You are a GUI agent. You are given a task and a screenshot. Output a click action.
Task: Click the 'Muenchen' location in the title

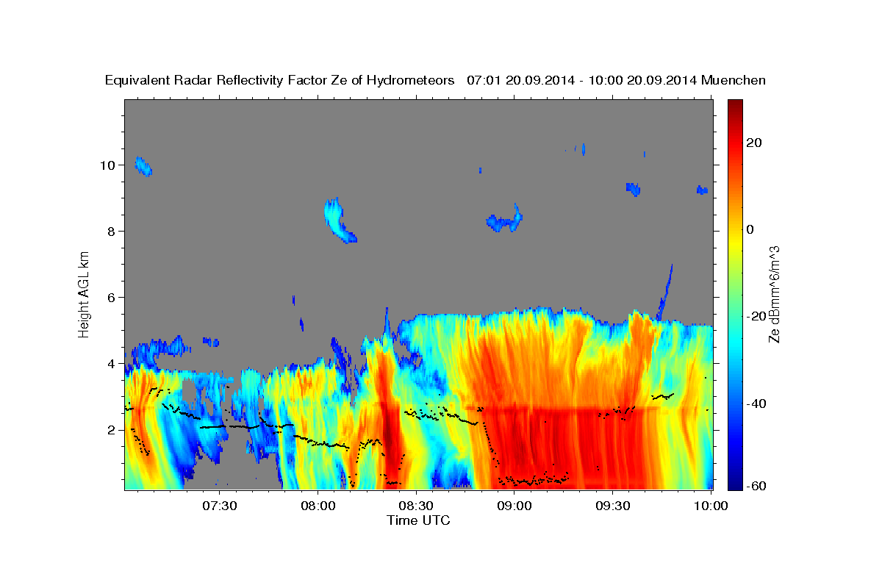pos(734,80)
